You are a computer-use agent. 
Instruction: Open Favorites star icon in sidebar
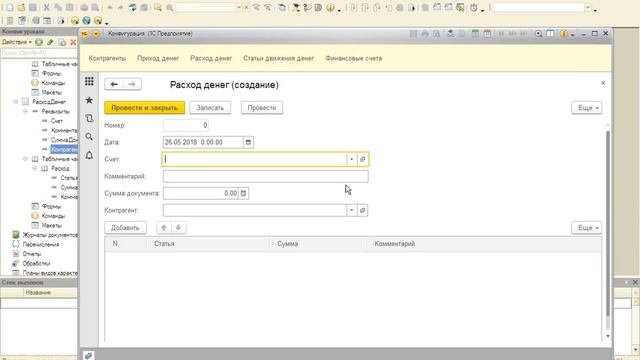tap(89, 100)
